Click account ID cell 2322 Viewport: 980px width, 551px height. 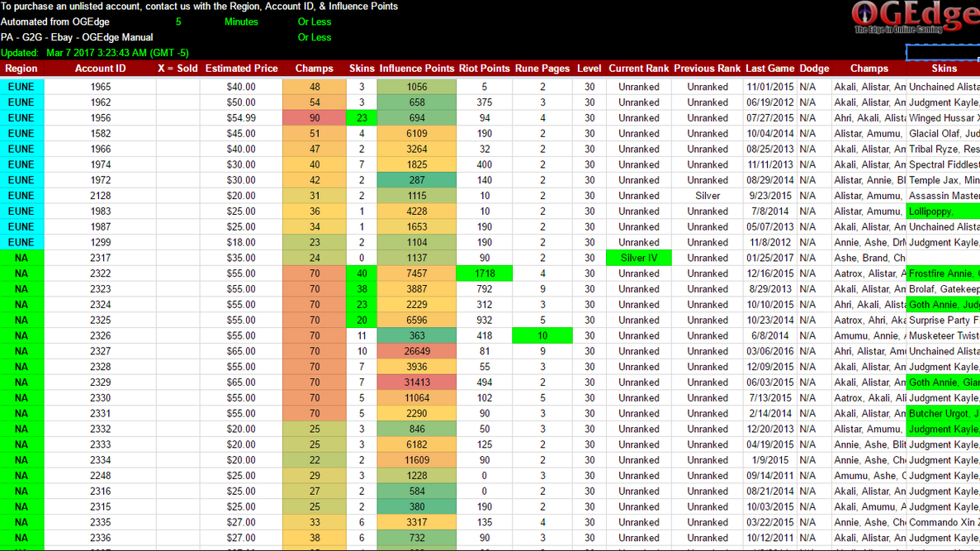[x=100, y=274]
